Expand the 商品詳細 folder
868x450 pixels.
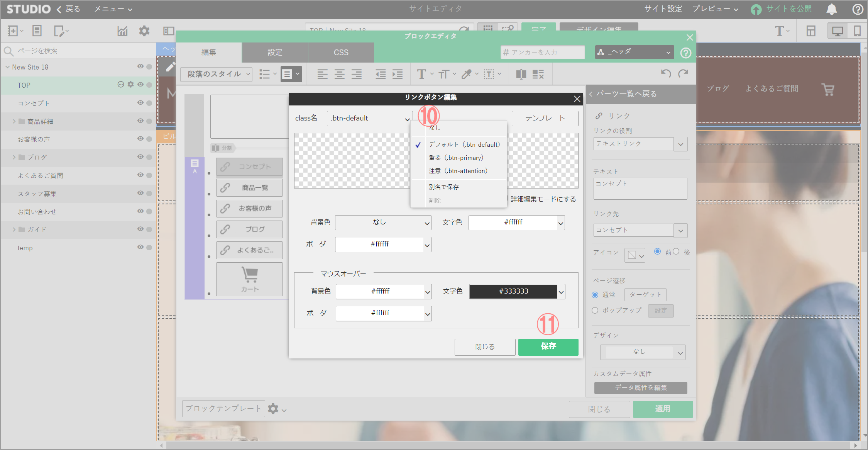[x=14, y=121]
